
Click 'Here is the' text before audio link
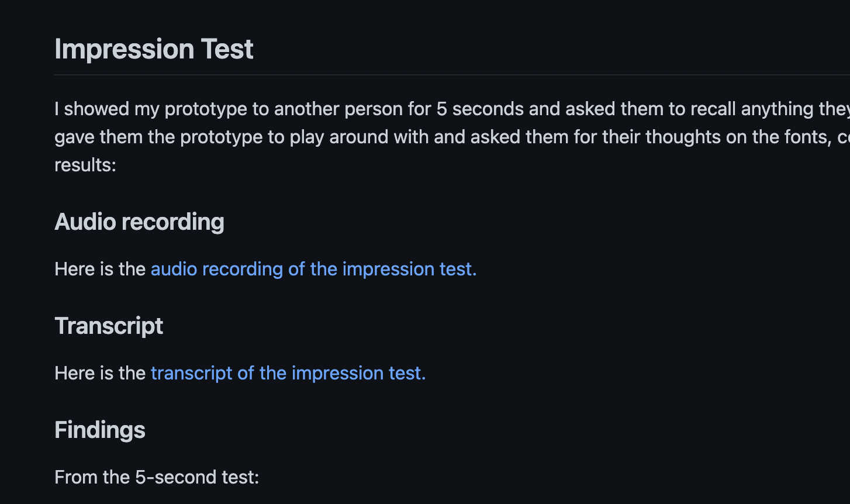click(x=100, y=269)
